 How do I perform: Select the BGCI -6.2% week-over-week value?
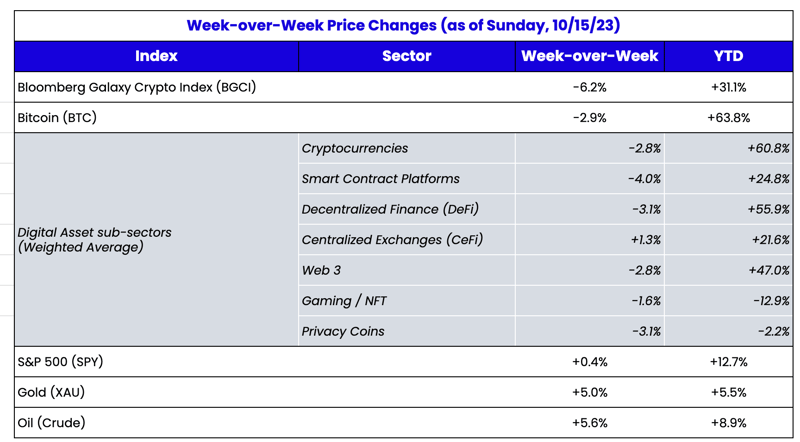coord(589,87)
